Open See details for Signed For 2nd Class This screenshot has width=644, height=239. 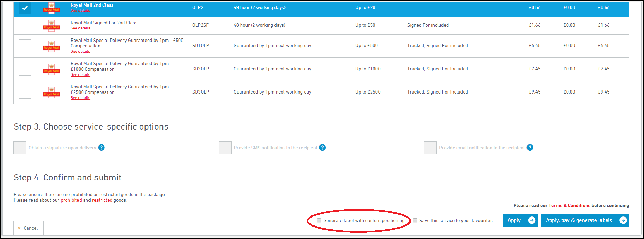point(80,28)
